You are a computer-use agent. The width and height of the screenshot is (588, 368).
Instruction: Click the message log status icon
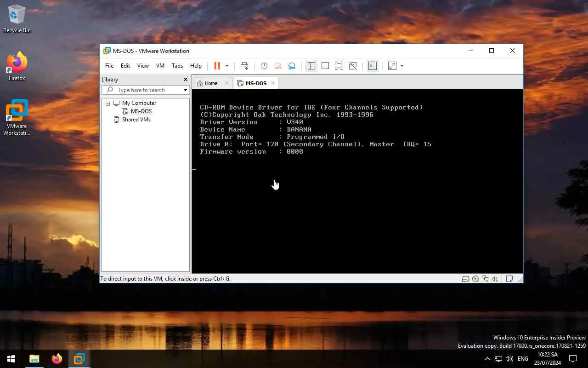[x=509, y=279]
